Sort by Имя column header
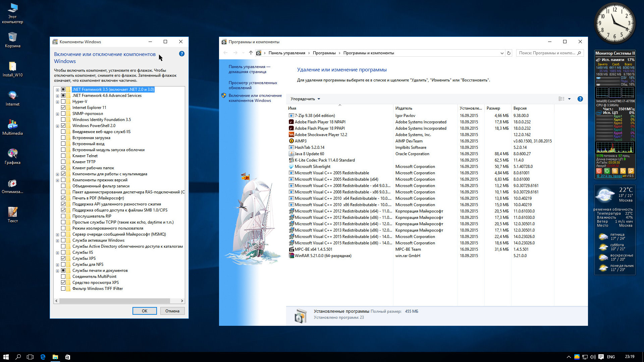 point(340,108)
